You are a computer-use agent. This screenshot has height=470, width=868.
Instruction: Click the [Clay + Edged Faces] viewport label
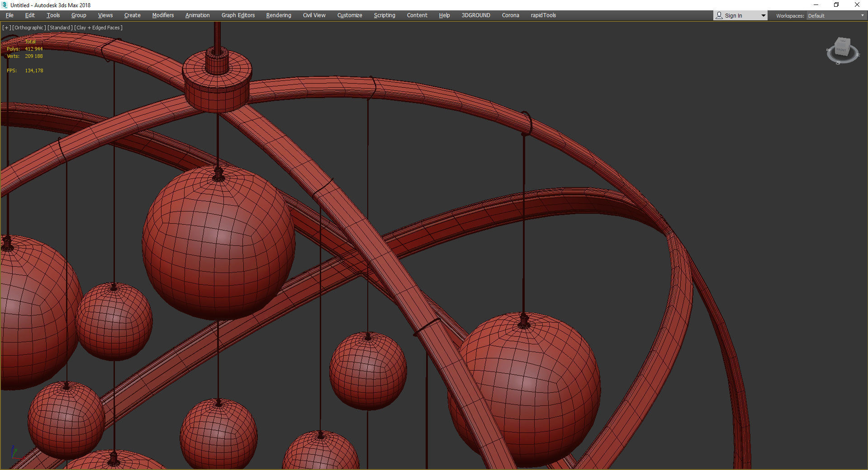pos(98,28)
